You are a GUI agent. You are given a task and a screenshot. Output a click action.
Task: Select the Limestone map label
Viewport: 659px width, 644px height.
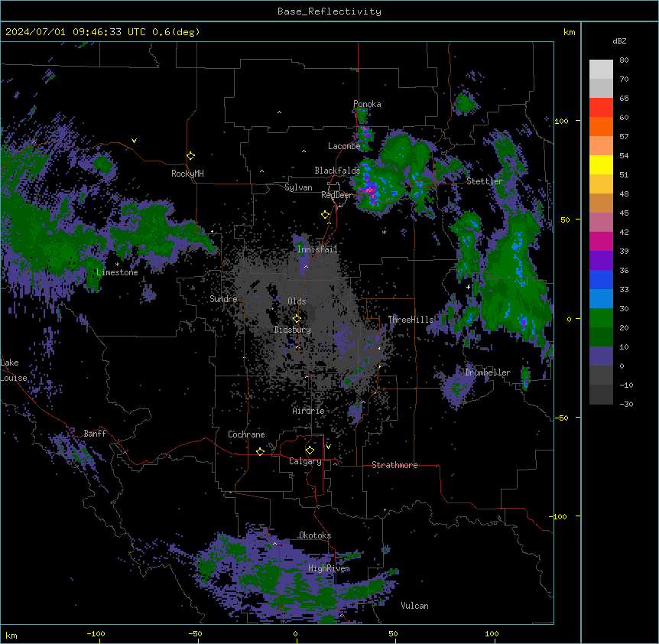(117, 272)
